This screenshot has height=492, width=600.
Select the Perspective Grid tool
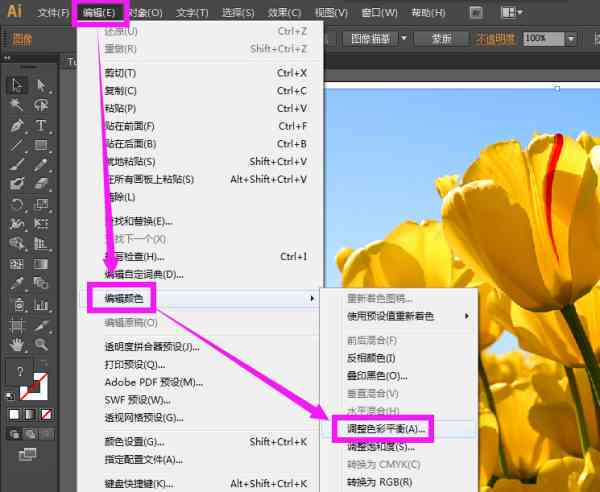tap(41, 243)
